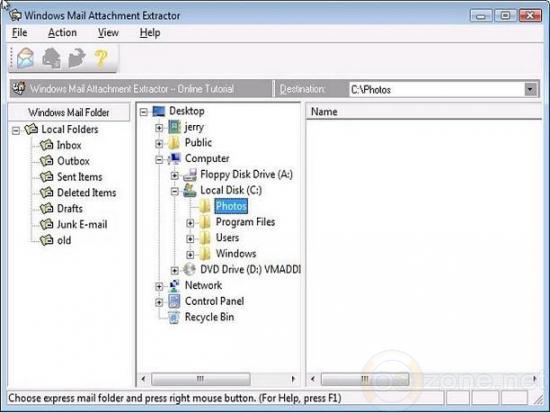Collapse the Local Disk (C:) node
Screen dimensions: 550x413
pos(174,191)
